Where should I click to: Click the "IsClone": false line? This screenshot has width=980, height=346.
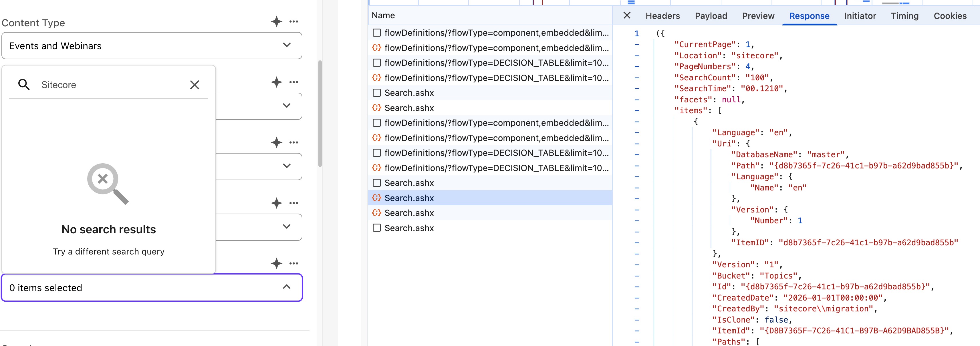tap(752, 320)
